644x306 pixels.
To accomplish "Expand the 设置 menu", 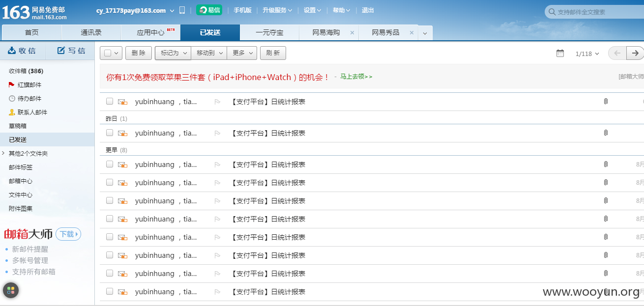I will pos(313,10).
